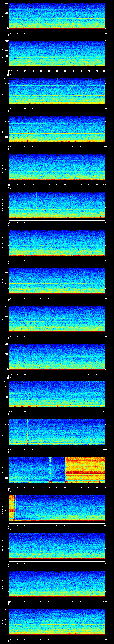Click the '23:36:00' start time label

point(9,298)
